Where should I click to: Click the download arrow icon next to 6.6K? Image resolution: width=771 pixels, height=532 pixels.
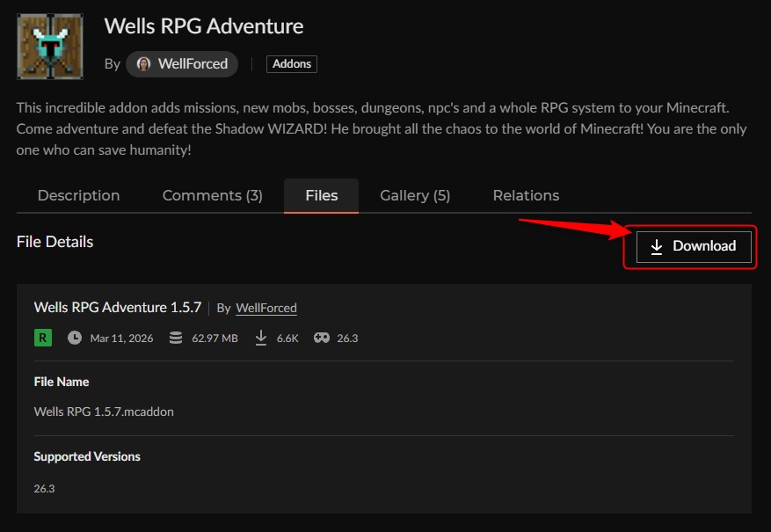tap(260, 338)
